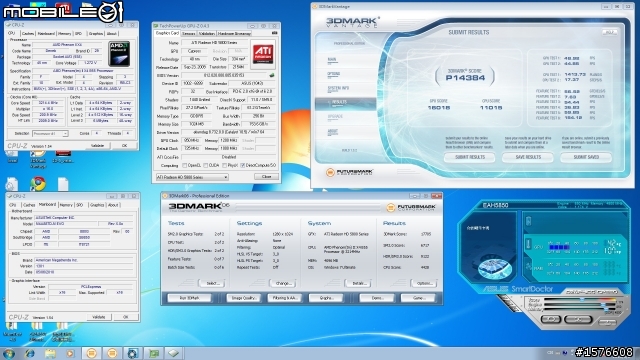640x360 pixels.
Task: Adjust the uppermost clock slider in SmartDoctor
Action: pyautogui.click(x=579, y=300)
